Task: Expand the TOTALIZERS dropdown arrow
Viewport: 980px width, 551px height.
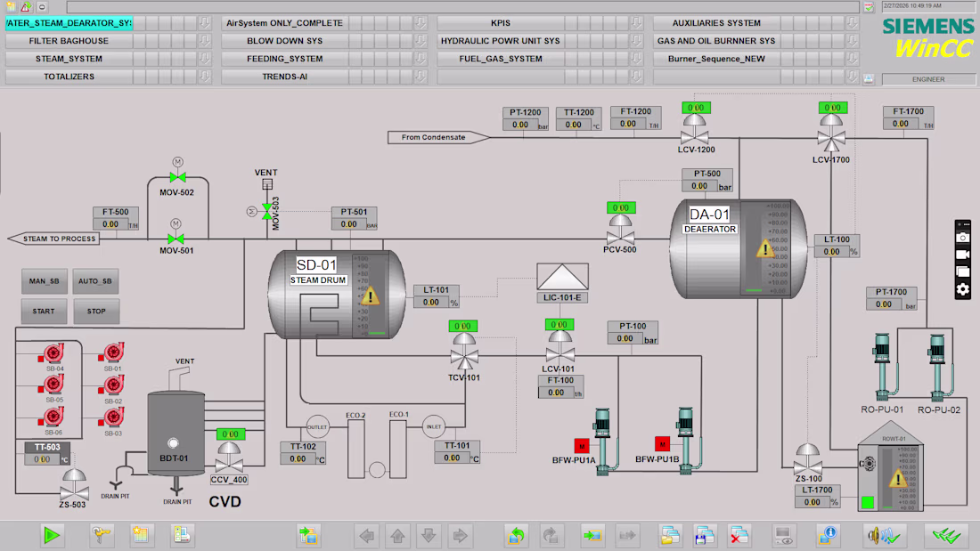Action: 204,77
